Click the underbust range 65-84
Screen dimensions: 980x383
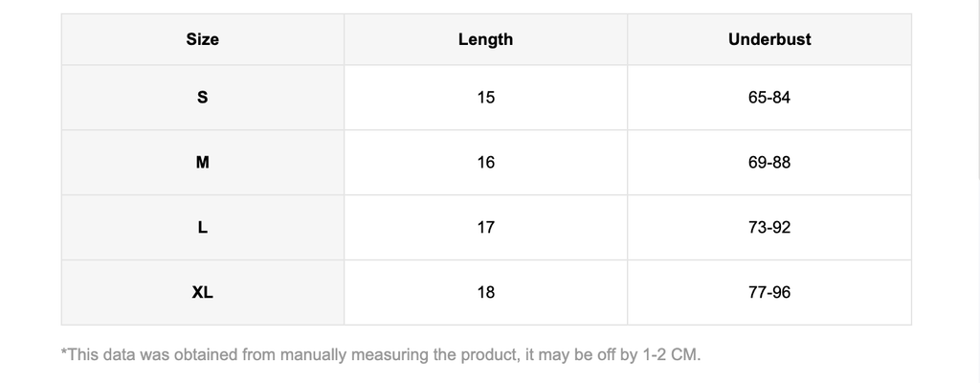(x=768, y=98)
